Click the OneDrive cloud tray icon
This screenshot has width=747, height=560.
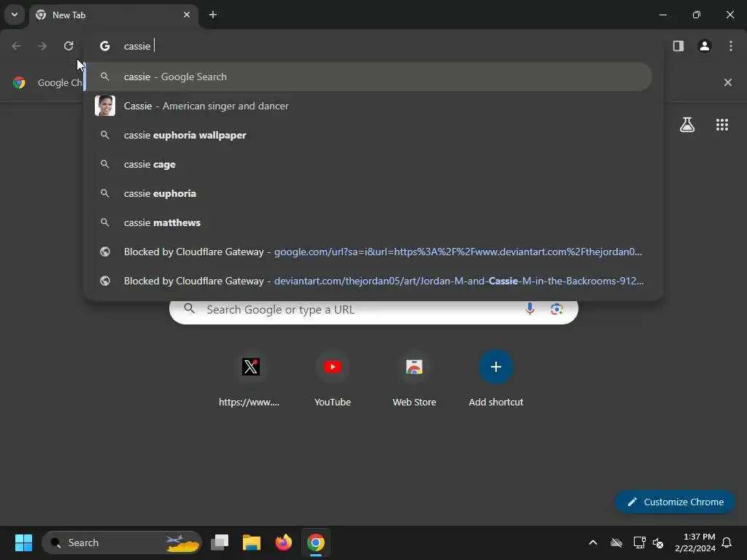[616, 542]
